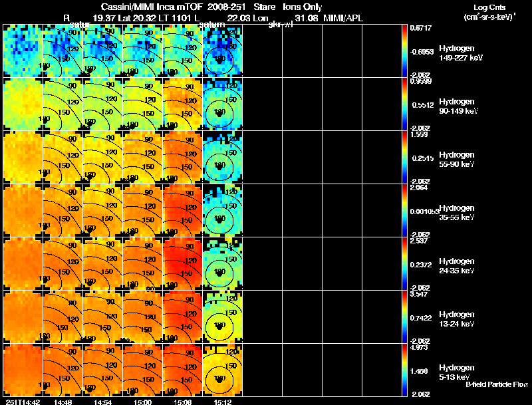Select the 'Ions Only' header text
Screen dimensions: 532x405
(303, 7)
